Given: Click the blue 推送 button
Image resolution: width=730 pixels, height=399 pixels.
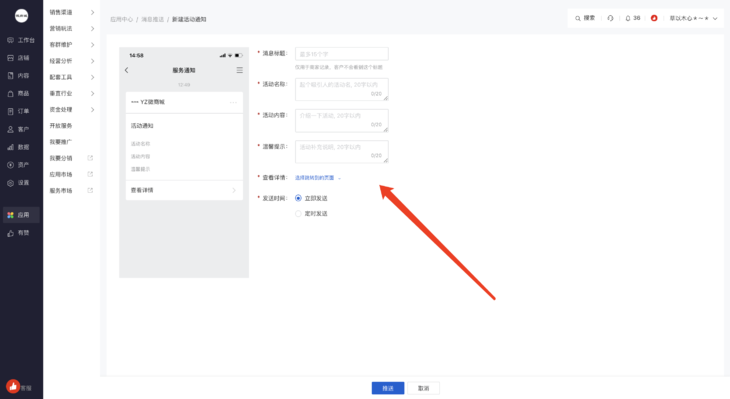Looking at the screenshot, I should [388, 388].
